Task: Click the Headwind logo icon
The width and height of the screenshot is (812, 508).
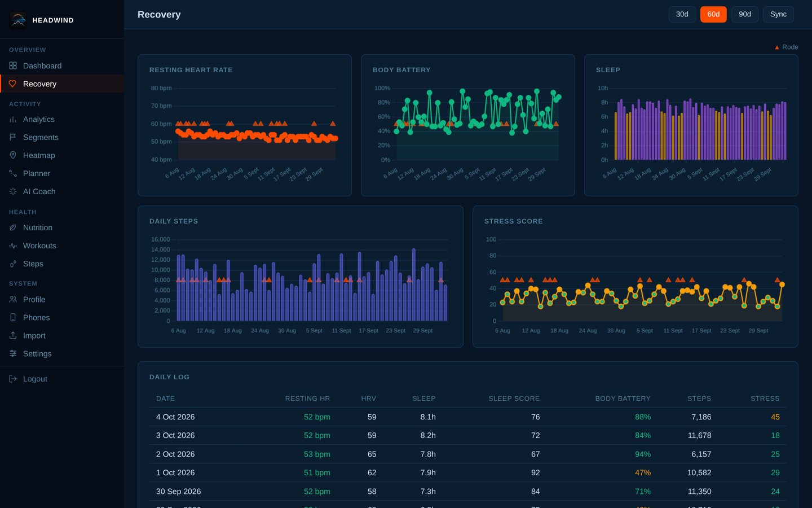Action: (x=18, y=20)
